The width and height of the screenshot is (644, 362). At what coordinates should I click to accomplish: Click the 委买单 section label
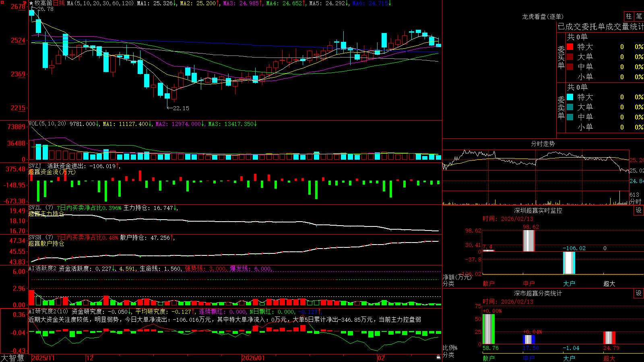click(561, 57)
